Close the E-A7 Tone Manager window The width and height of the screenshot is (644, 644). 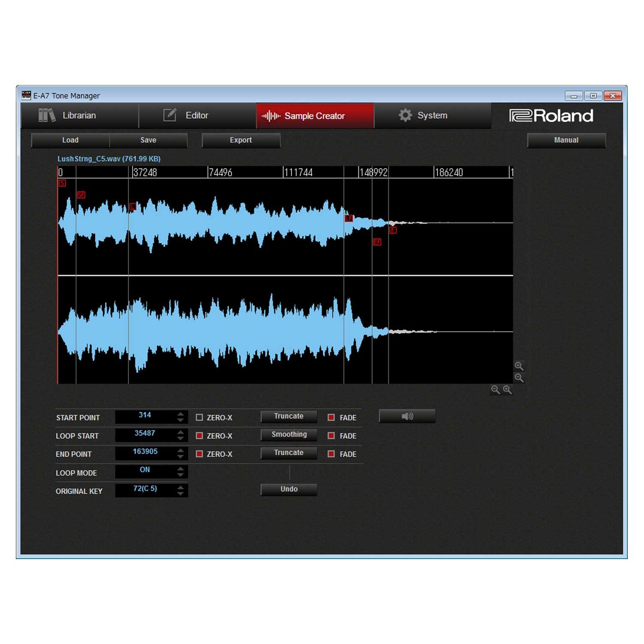point(613,95)
